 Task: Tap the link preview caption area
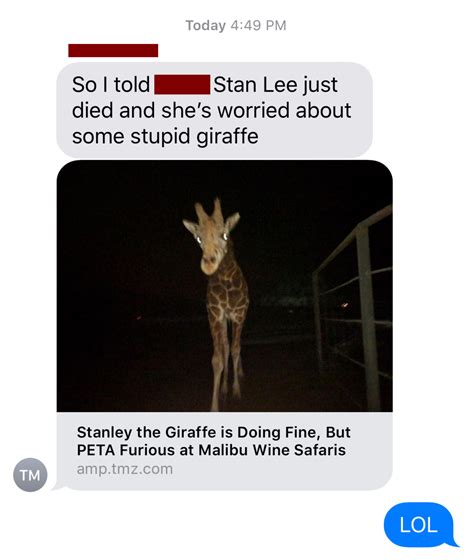tap(225, 451)
